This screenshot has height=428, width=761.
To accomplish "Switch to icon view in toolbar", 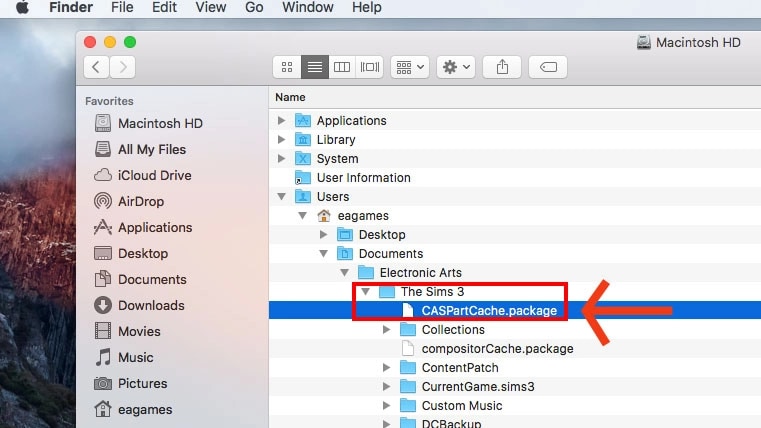I will point(287,67).
